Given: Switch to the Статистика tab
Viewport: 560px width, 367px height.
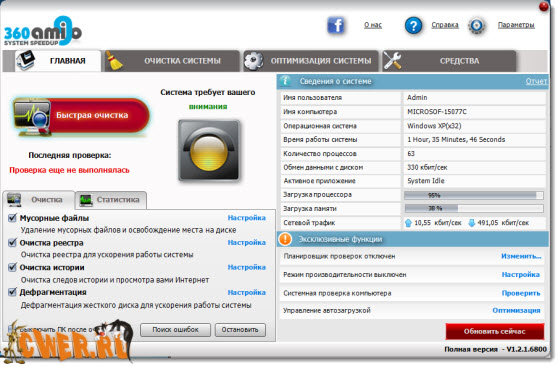Looking at the screenshot, I should click(x=111, y=200).
